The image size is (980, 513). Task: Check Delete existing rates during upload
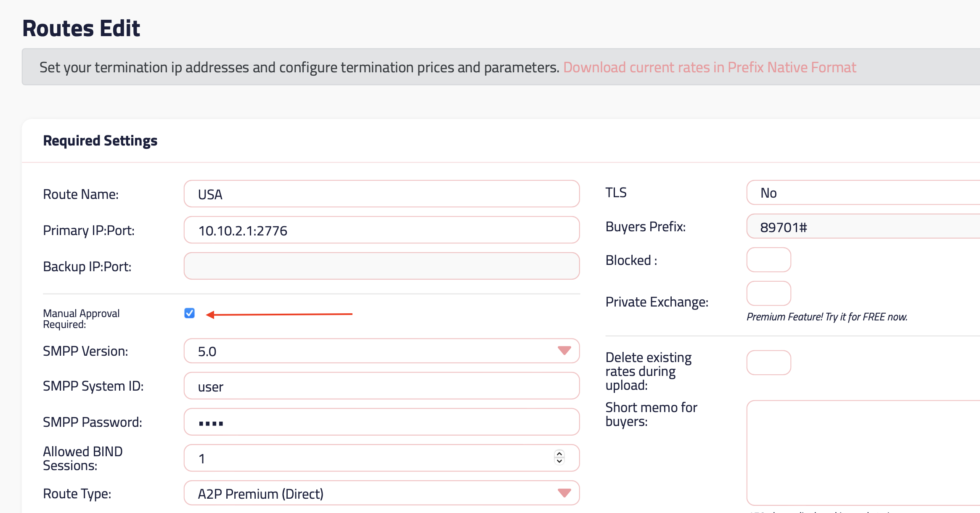pyautogui.click(x=768, y=362)
